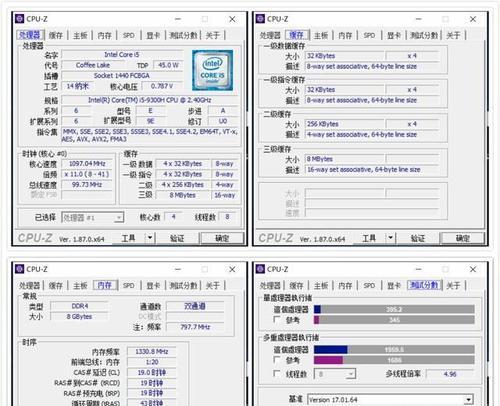Switch to 缓存 tab in processor window
This screenshot has height=406, width=500.
click(x=55, y=35)
